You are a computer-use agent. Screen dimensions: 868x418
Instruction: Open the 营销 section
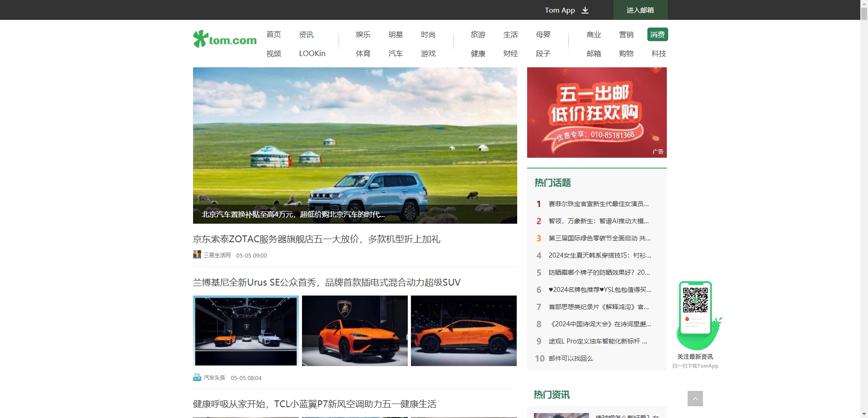[626, 34]
